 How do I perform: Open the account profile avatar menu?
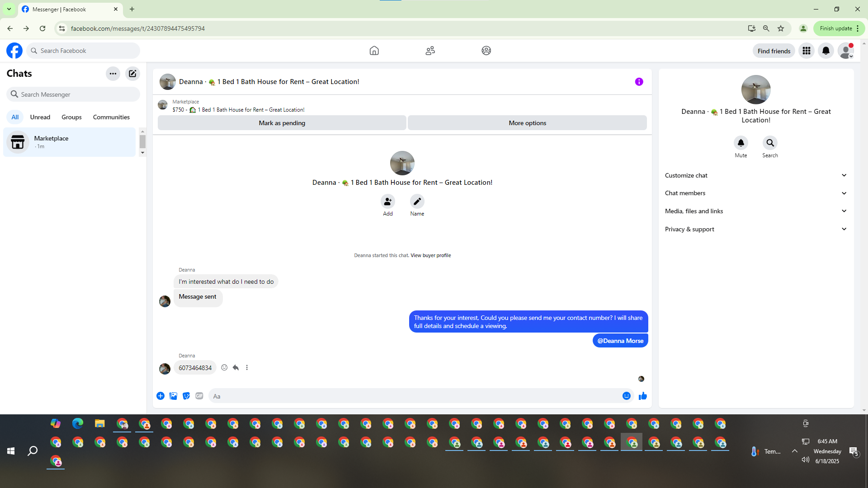(x=845, y=51)
